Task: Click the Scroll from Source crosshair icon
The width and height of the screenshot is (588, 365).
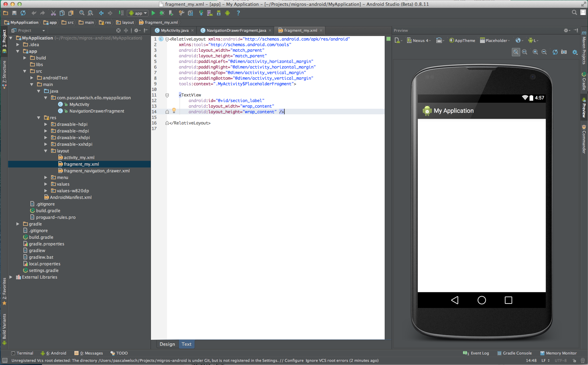Action: click(x=118, y=30)
